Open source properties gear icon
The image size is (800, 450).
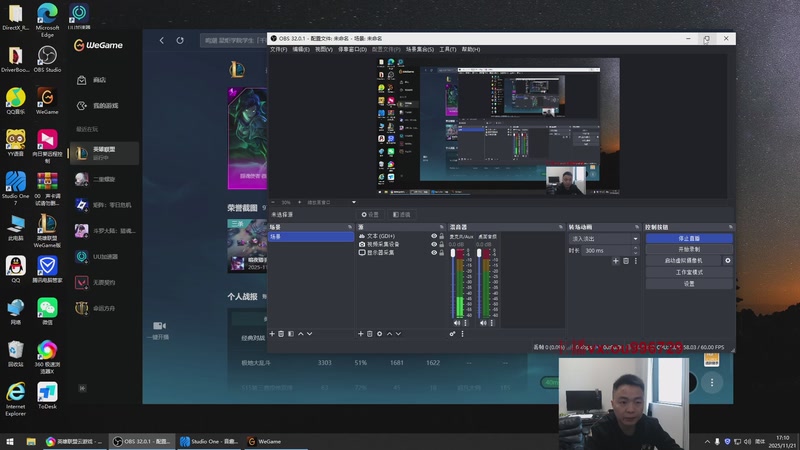click(x=380, y=334)
